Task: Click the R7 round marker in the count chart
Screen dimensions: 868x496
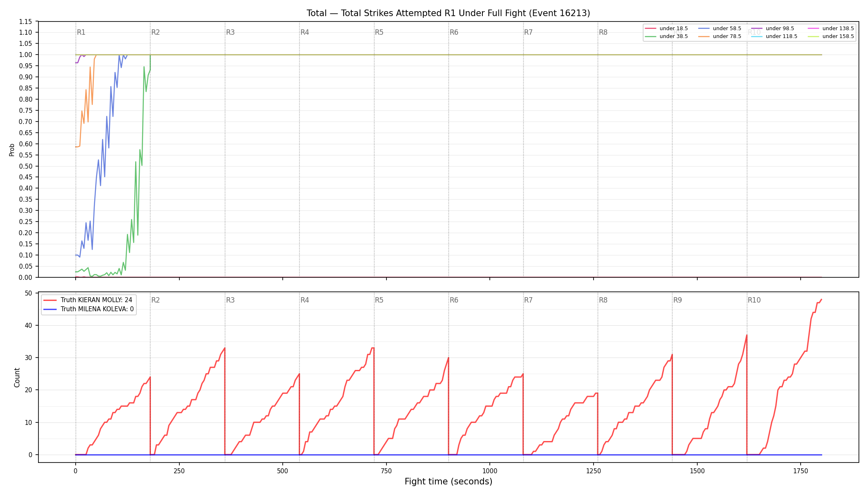Action: (529, 300)
